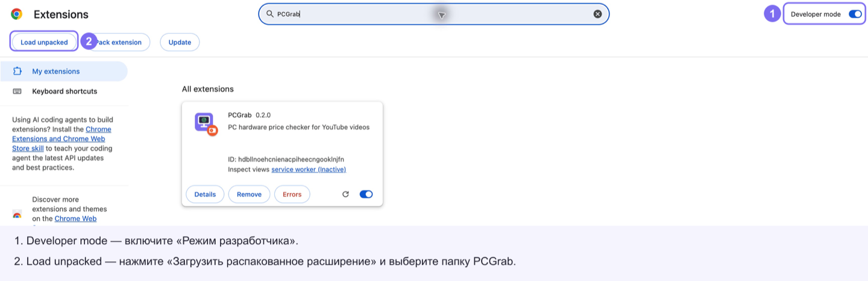View PCGrab Errors
Screen dimensions: 868x281
[292, 194]
